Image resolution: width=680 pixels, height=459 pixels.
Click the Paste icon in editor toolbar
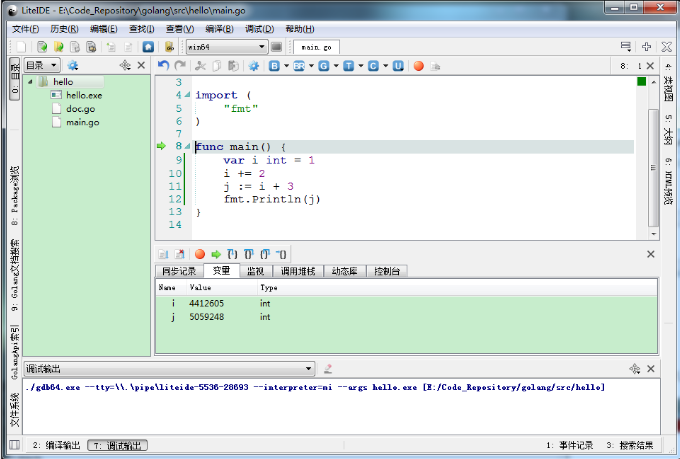[233, 66]
